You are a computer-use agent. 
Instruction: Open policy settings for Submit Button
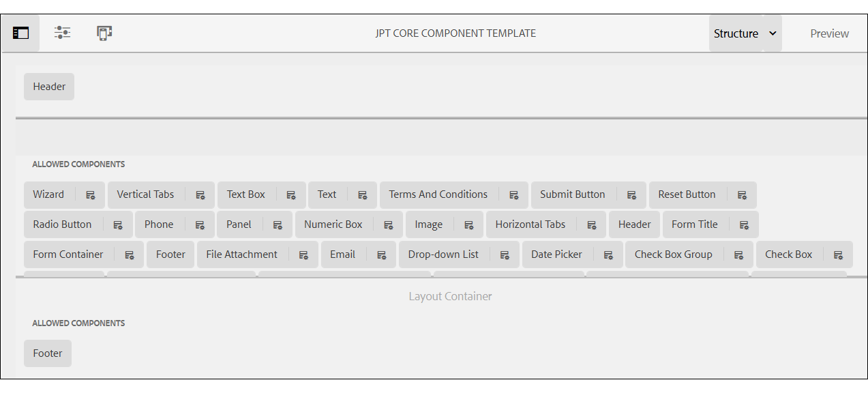click(632, 194)
